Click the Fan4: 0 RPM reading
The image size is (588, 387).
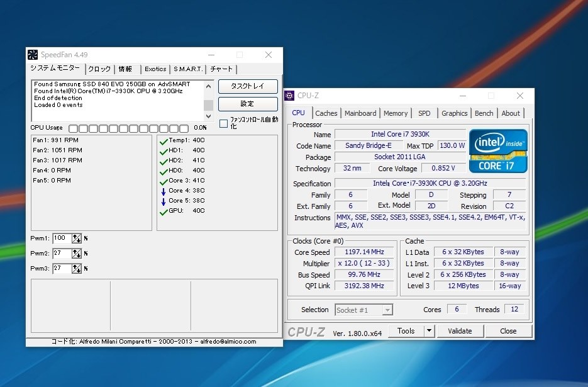tap(52, 171)
